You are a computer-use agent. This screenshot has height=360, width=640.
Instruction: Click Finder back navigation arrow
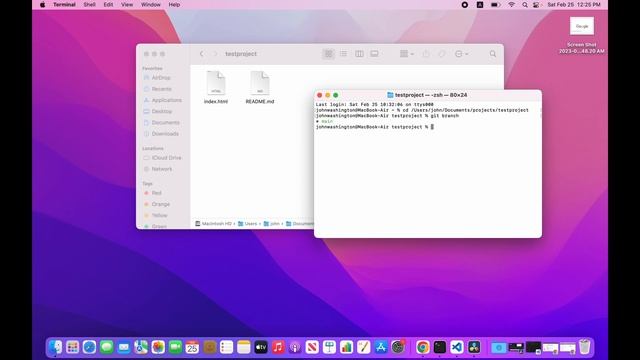202,54
